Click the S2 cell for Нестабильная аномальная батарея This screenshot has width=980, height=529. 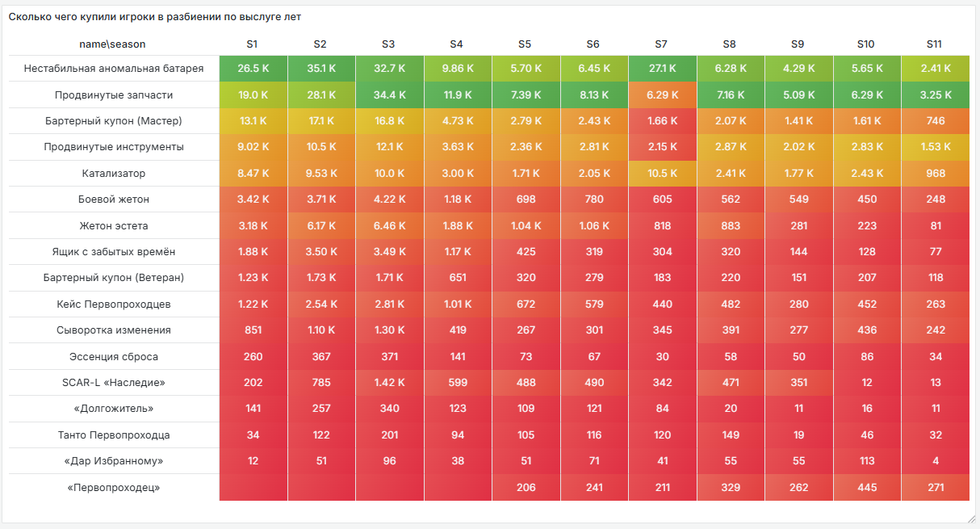[320, 69]
